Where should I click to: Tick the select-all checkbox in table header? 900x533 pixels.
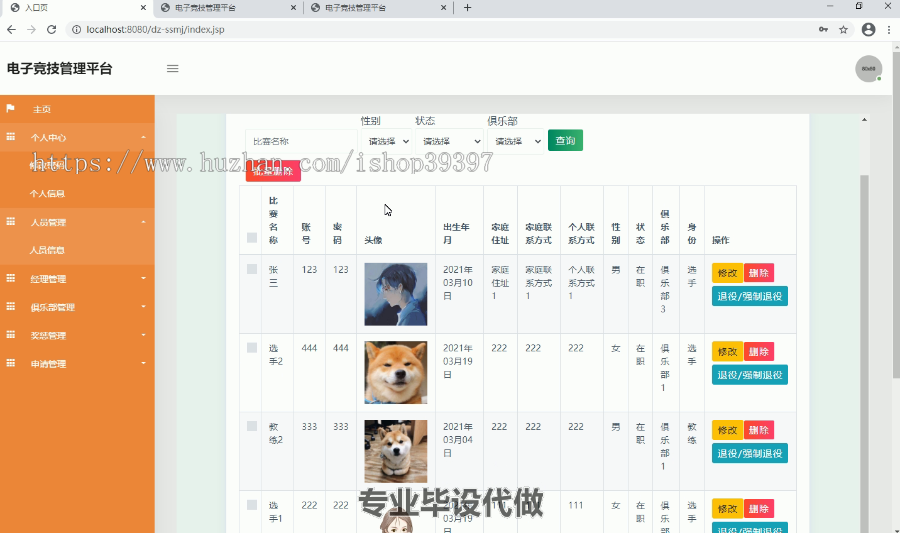tap(251, 238)
